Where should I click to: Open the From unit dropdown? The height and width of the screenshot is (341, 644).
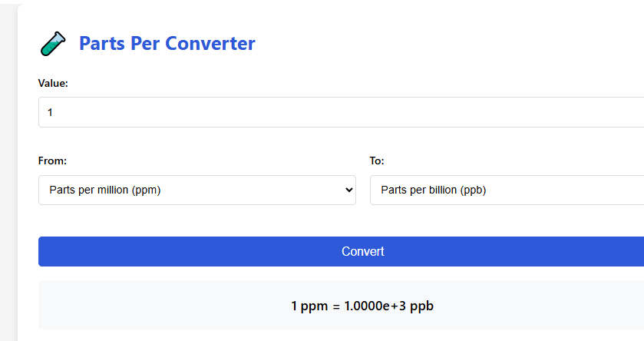tap(197, 190)
